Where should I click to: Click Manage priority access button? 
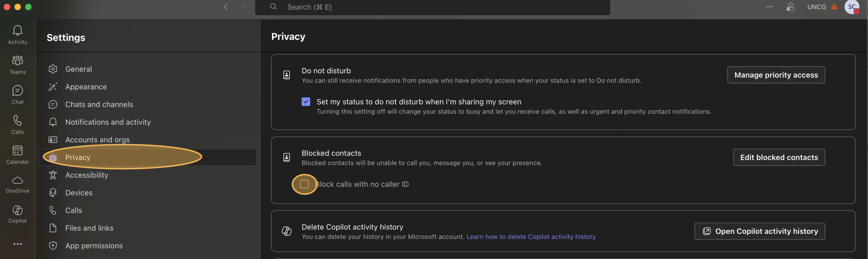click(776, 75)
